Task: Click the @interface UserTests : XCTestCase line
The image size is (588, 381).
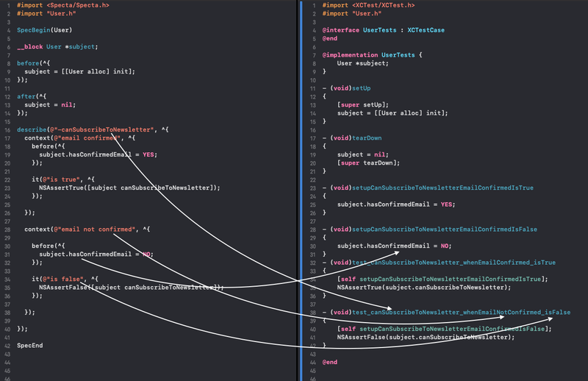Action: click(383, 30)
